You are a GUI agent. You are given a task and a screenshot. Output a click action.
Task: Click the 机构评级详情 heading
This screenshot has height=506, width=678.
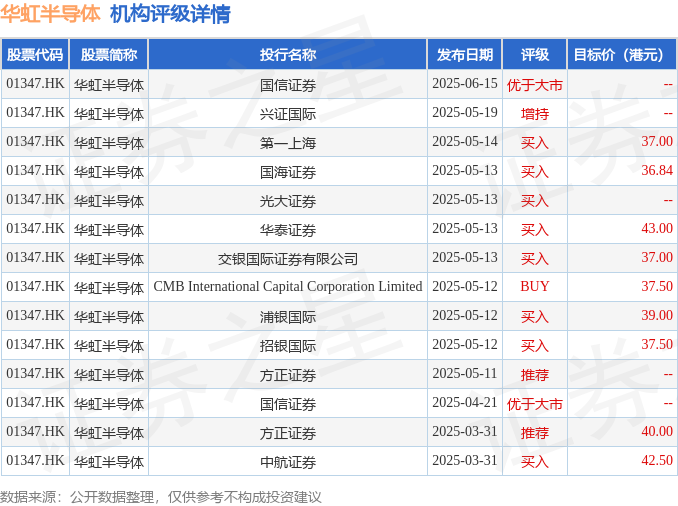tap(170, 14)
